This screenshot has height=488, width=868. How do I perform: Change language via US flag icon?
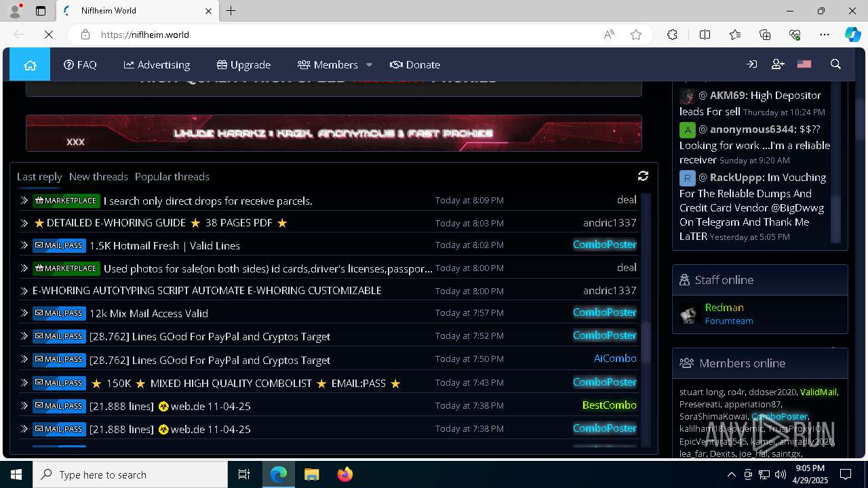(x=804, y=64)
